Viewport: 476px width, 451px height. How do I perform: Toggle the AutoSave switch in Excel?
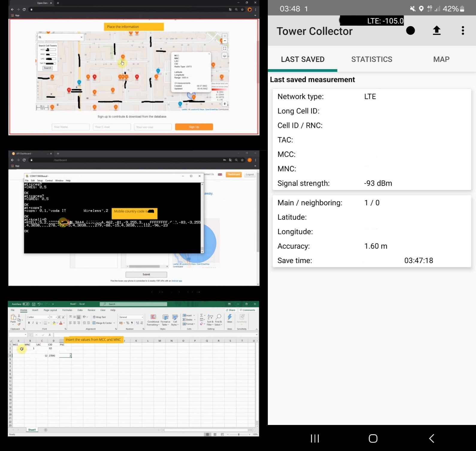[x=26, y=304]
